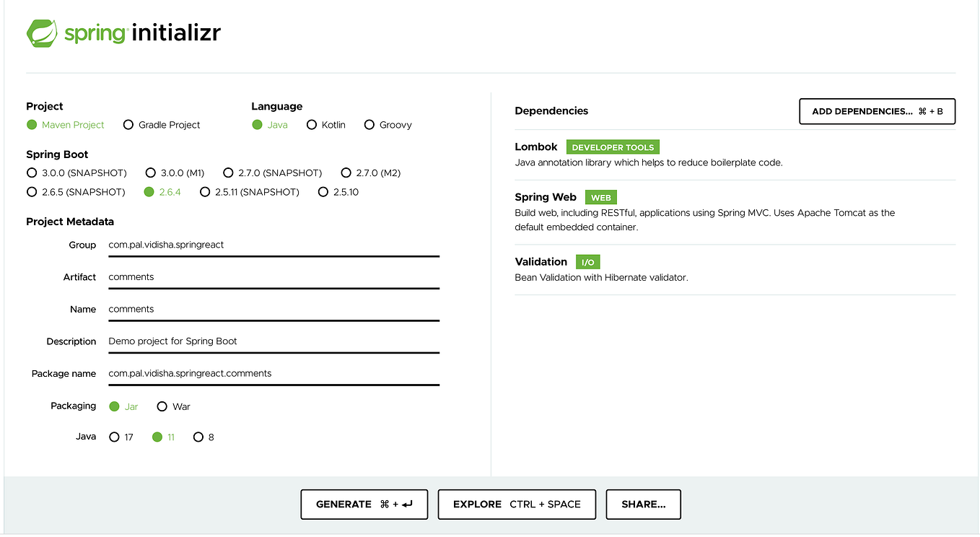
Task: Select Java version 8
Action: (x=198, y=437)
